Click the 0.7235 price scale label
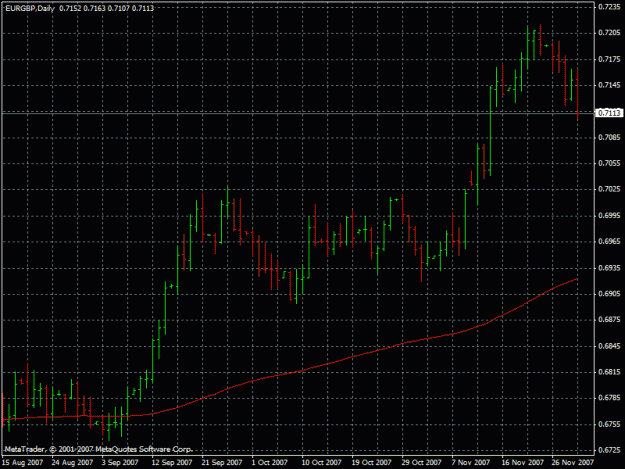The width and height of the screenshot is (625, 469). coord(610,7)
